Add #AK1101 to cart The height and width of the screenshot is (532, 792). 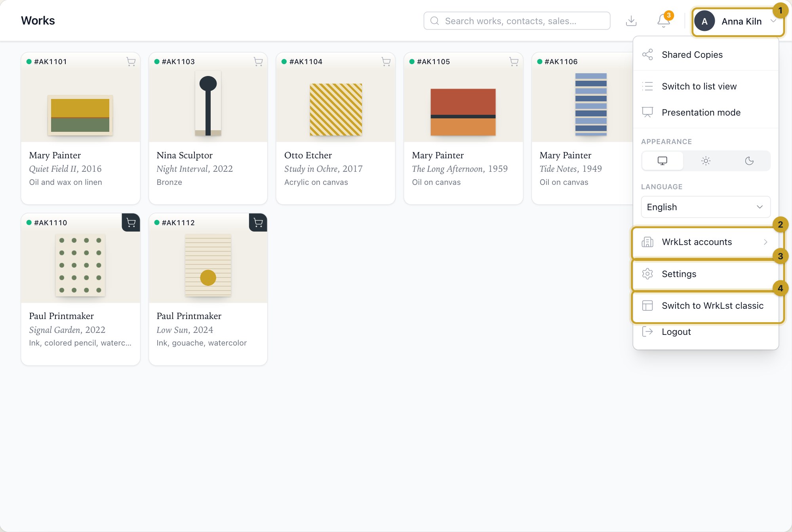click(131, 61)
